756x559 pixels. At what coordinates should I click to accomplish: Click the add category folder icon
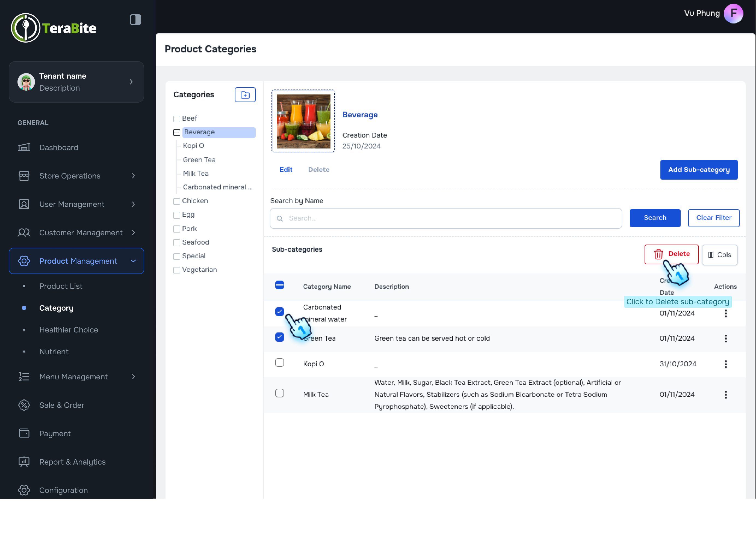pos(245,95)
